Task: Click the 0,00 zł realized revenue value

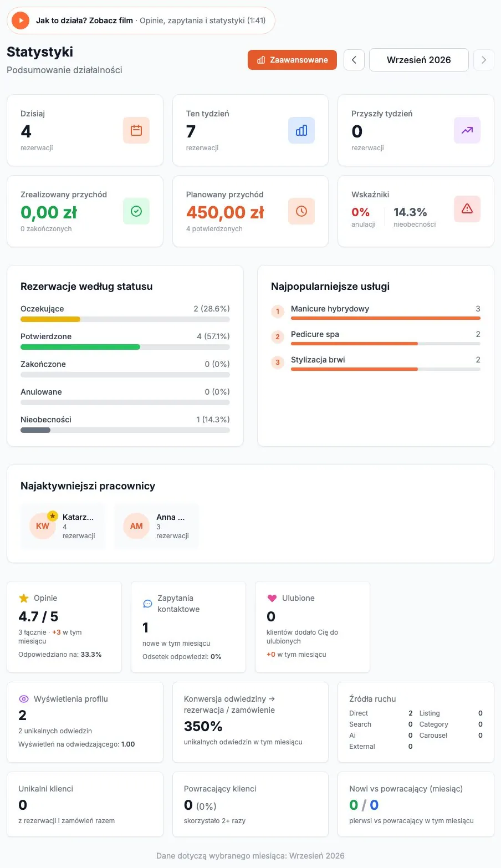Action: (49, 212)
